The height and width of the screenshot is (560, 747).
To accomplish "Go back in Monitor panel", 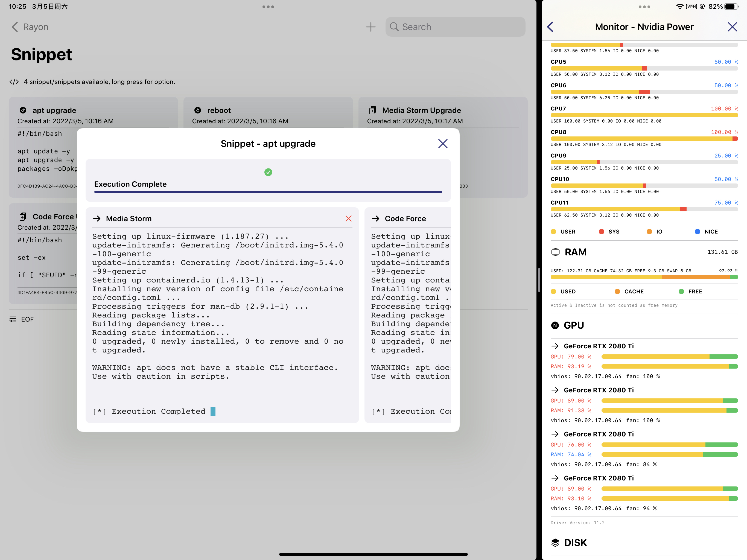I will 550,27.
